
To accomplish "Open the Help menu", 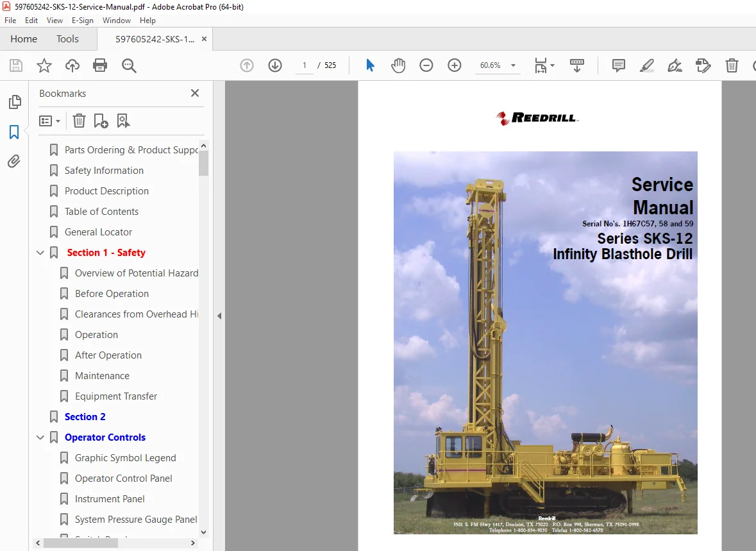I will (147, 21).
